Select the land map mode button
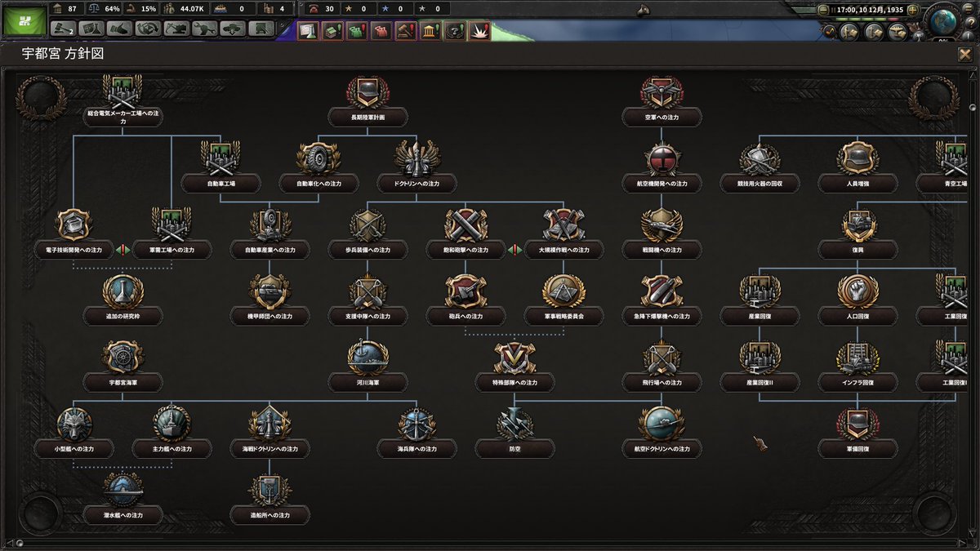Screen dimensions: 980x551 849,32
